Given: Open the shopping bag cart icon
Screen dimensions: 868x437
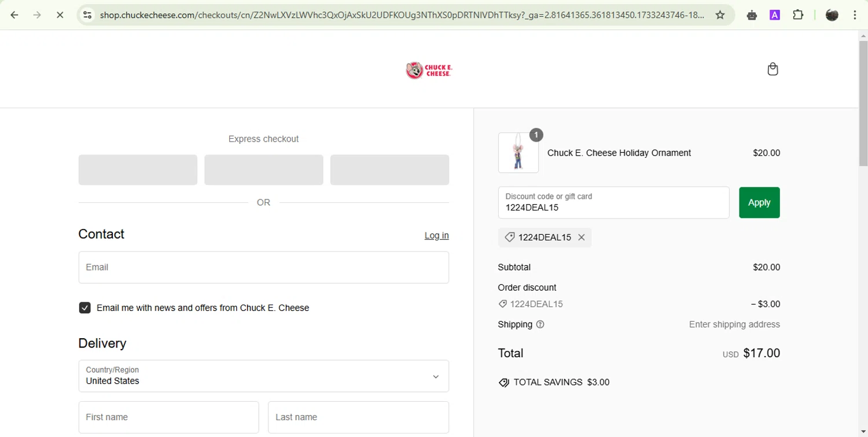Looking at the screenshot, I should 773,69.
